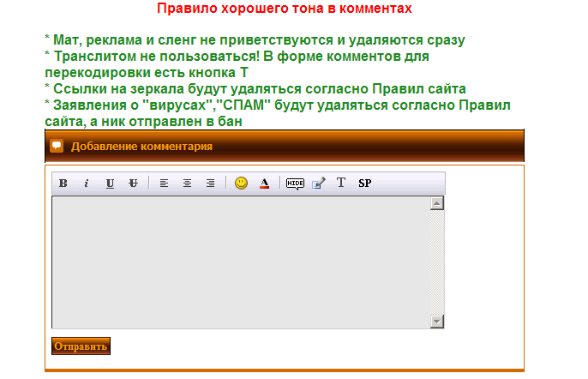The image size is (588, 379).
Task: Open the smiley emoticon picker
Action: 241,183
